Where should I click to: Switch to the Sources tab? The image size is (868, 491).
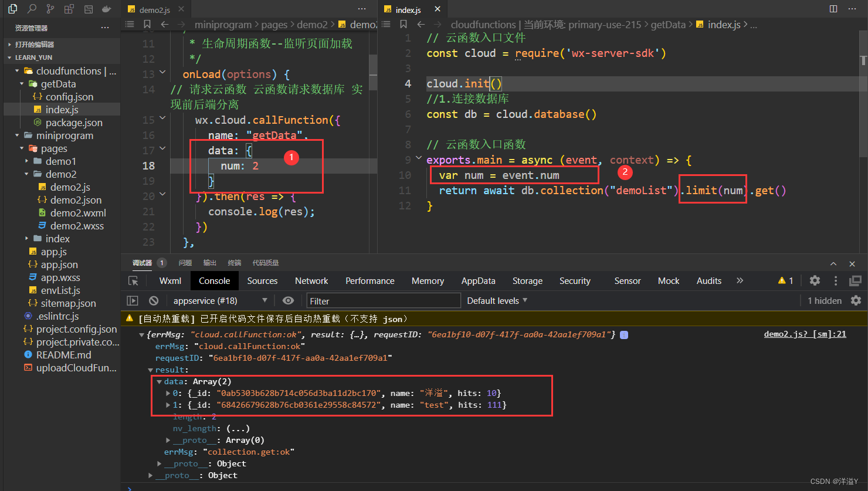[262, 281]
